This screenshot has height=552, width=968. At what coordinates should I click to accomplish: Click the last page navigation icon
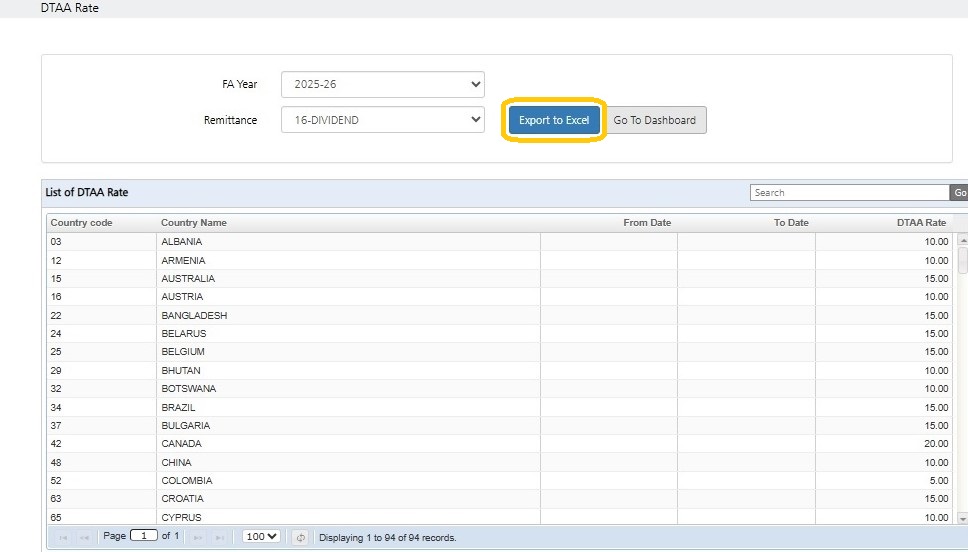(x=220, y=537)
